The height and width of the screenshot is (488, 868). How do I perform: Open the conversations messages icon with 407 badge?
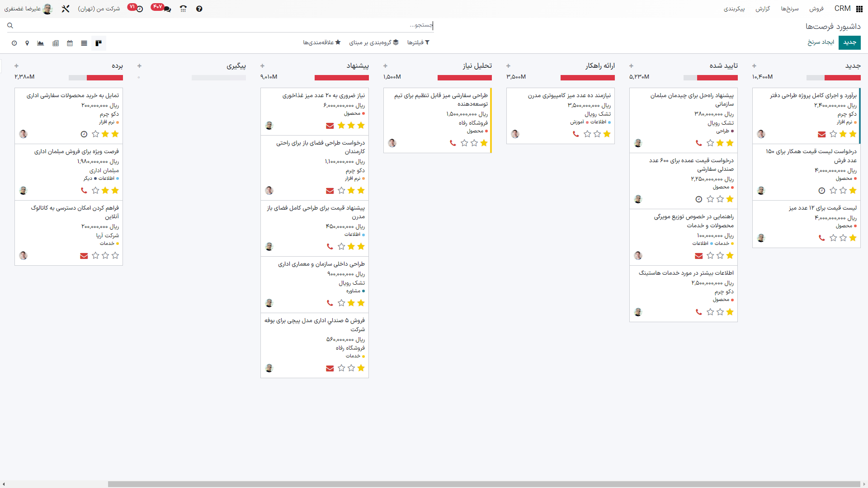(x=167, y=9)
